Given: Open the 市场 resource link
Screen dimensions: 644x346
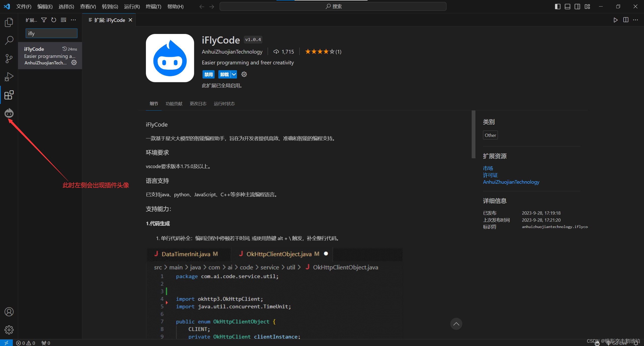Looking at the screenshot, I should point(488,168).
